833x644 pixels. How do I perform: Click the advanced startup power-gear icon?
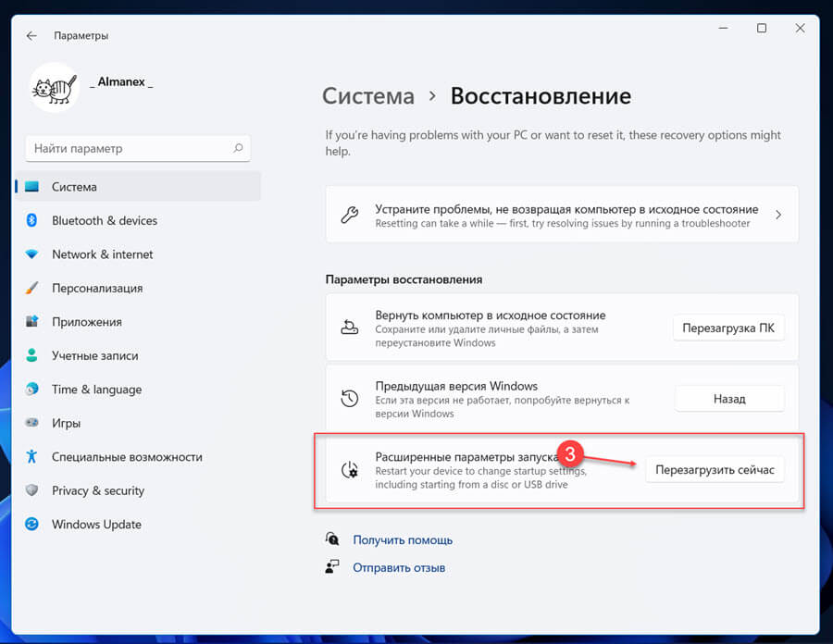[350, 470]
